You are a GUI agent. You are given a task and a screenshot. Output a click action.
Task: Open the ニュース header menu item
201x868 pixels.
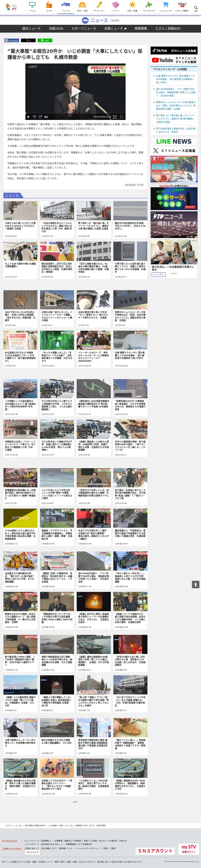66,7
